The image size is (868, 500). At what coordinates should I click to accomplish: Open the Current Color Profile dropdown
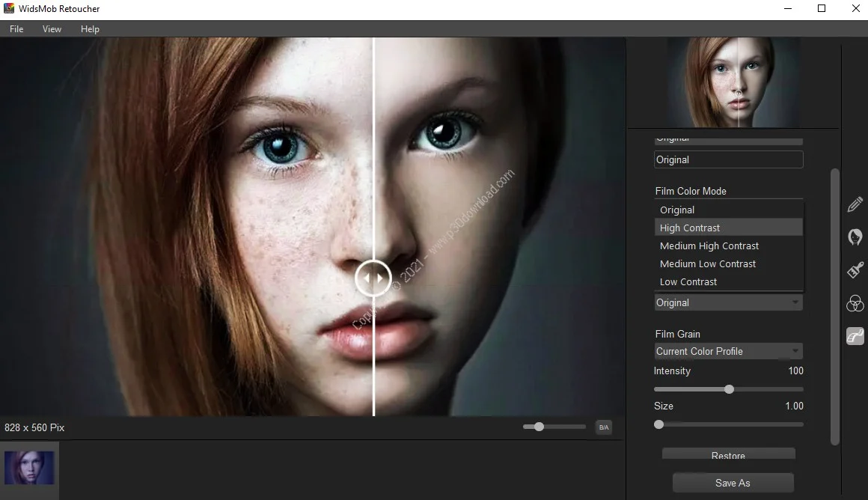[x=727, y=351]
